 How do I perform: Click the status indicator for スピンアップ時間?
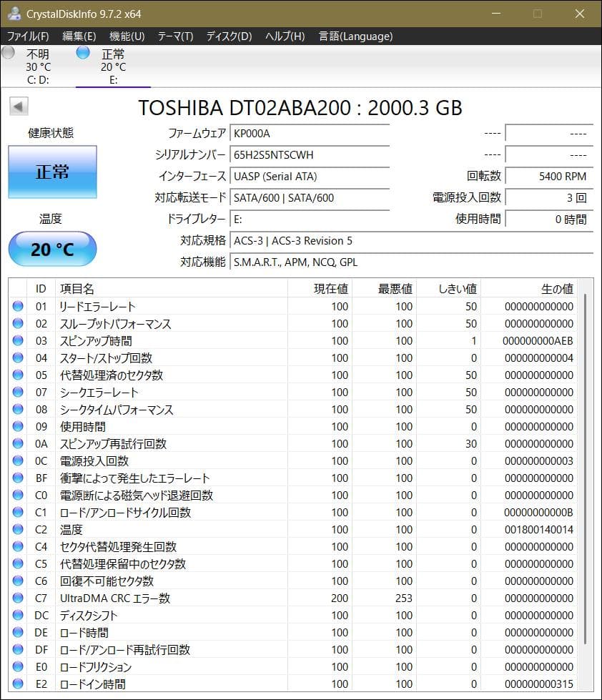pos(19,340)
